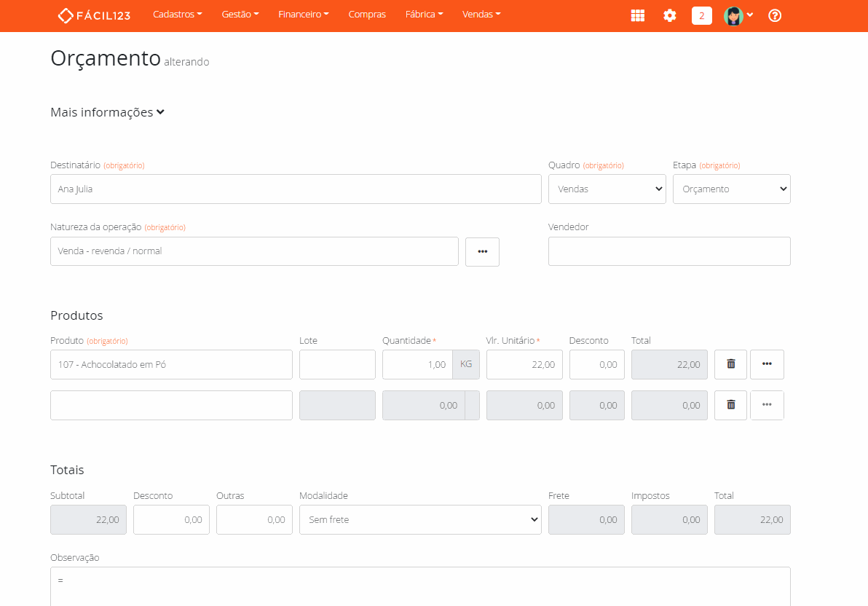This screenshot has width=868, height=606.
Task: Click the notifications badge showing 2
Action: [x=701, y=15]
